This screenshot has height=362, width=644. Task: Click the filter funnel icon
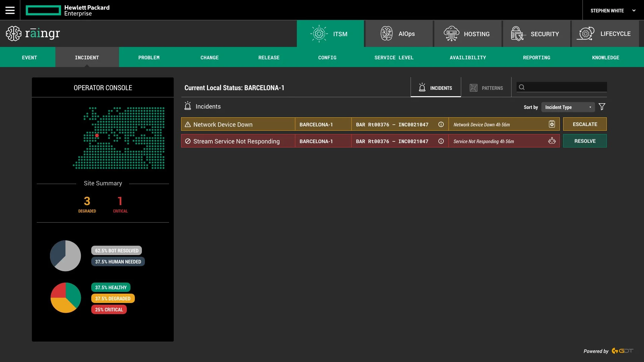coord(602,107)
